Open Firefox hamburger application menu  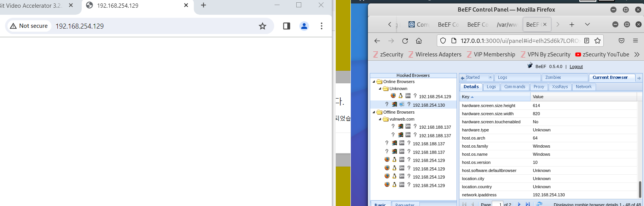coord(635,41)
